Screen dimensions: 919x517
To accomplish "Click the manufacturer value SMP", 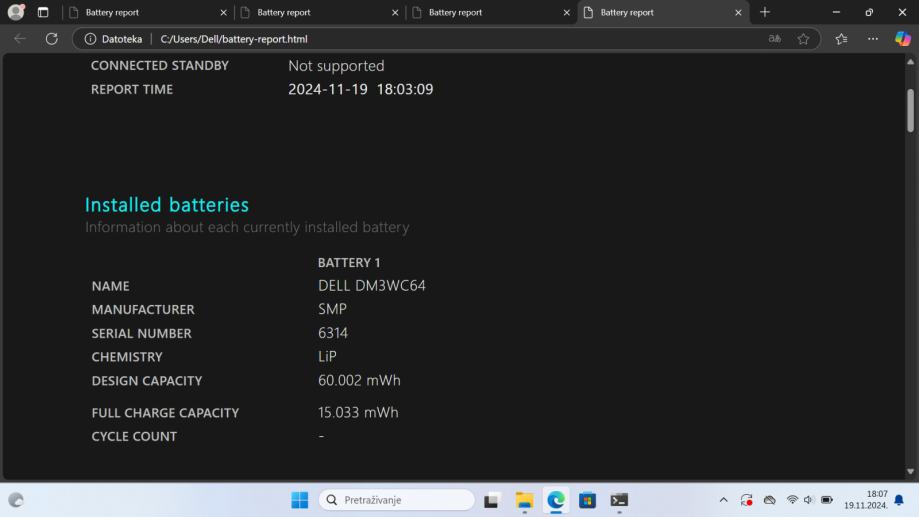I will pyautogui.click(x=332, y=309).
